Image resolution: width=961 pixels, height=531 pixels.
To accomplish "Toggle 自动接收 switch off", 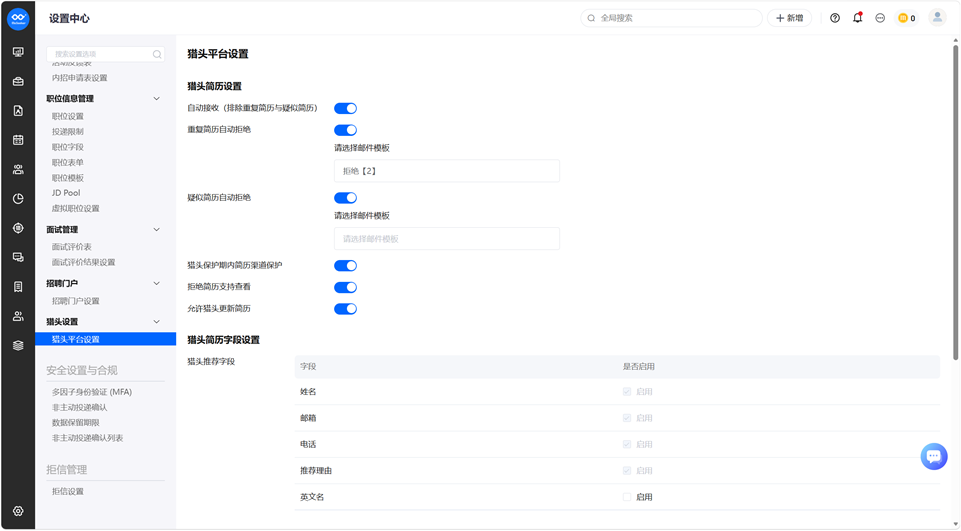I will [345, 109].
